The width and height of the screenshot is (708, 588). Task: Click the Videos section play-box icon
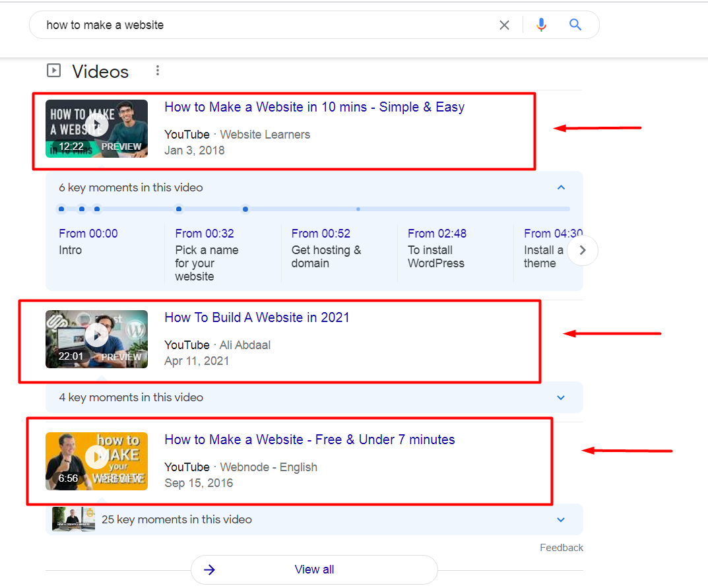53,71
